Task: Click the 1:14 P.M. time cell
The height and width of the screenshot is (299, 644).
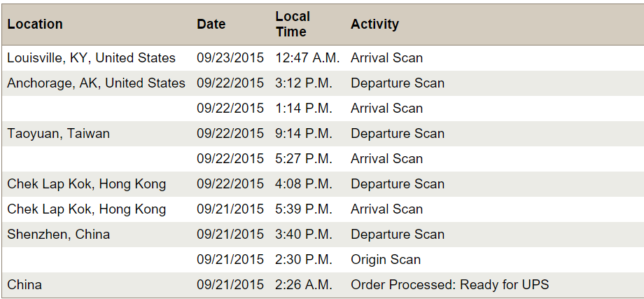Action: [304, 109]
